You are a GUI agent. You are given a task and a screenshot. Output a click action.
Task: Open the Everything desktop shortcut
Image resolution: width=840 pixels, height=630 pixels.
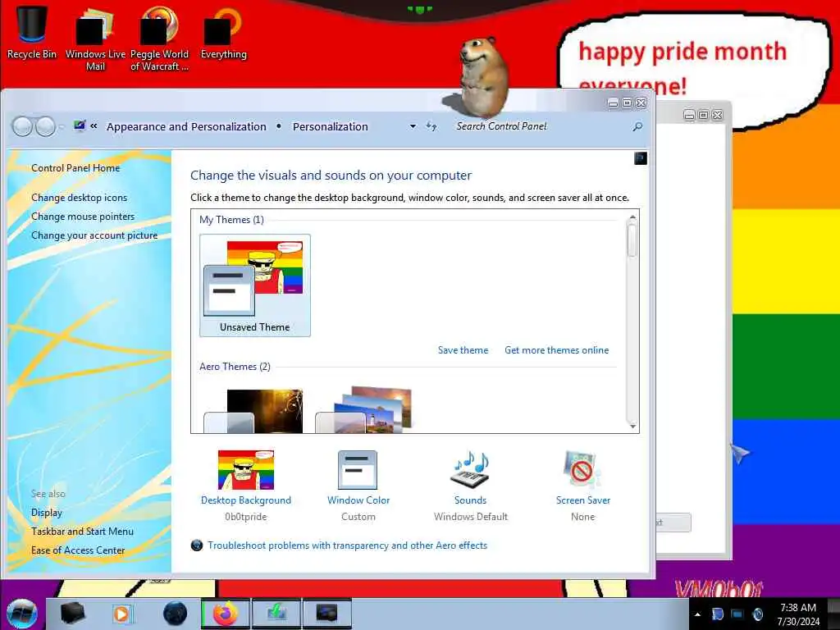(x=223, y=32)
